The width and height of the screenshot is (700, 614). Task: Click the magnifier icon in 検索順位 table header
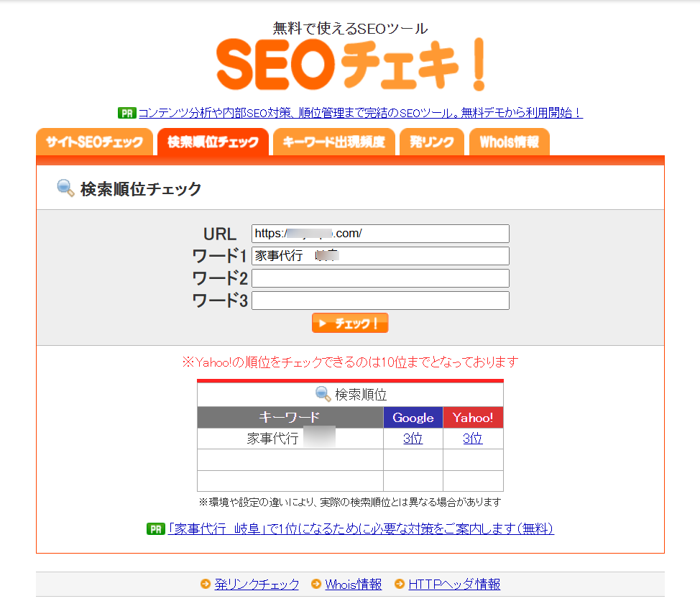(323, 394)
